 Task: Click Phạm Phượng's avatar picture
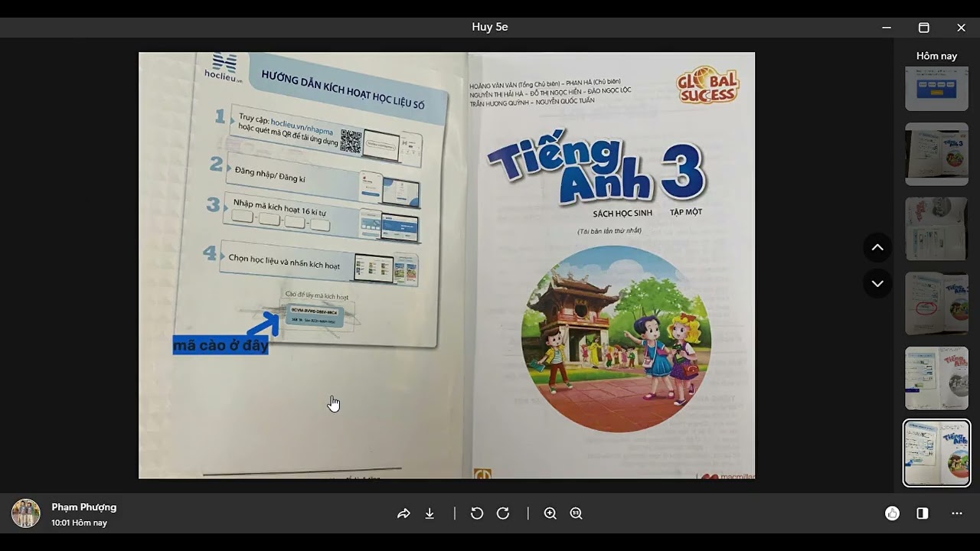pyautogui.click(x=26, y=514)
